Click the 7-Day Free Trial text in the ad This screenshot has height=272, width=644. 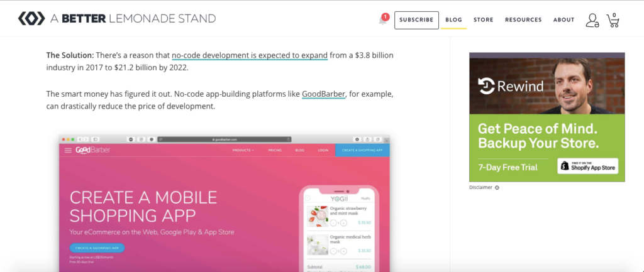coord(508,167)
